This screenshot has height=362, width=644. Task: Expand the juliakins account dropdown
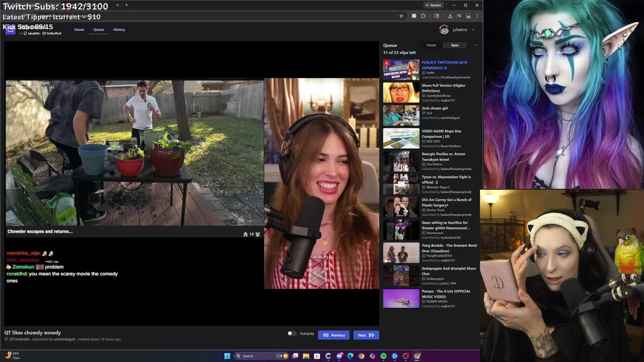(473, 30)
